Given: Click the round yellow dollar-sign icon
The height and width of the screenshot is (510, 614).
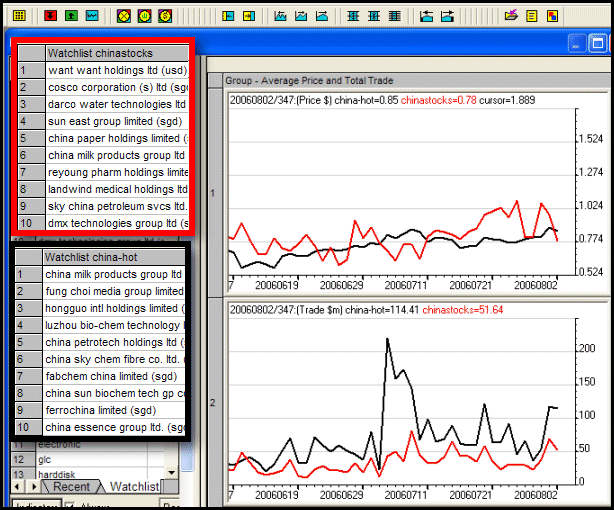Looking at the screenshot, I should 165,16.
